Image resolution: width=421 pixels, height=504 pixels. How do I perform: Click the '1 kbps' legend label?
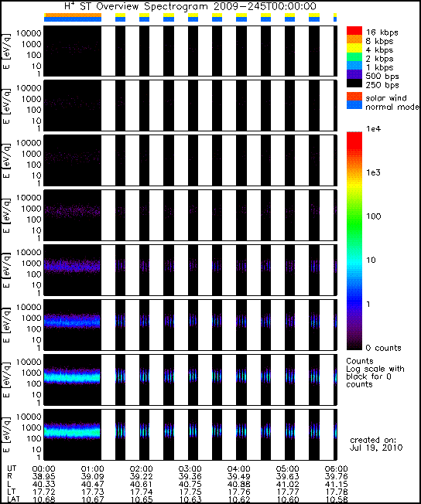pyautogui.click(x=379, y=67)
